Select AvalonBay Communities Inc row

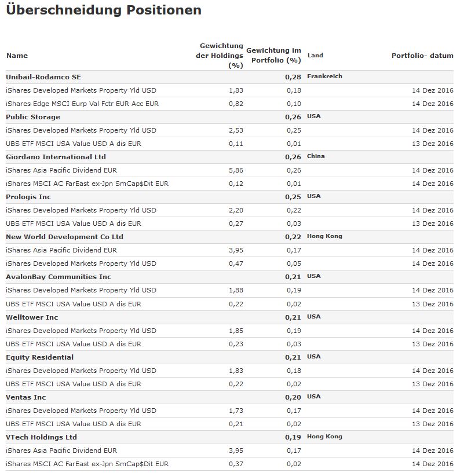click(59, 277)
